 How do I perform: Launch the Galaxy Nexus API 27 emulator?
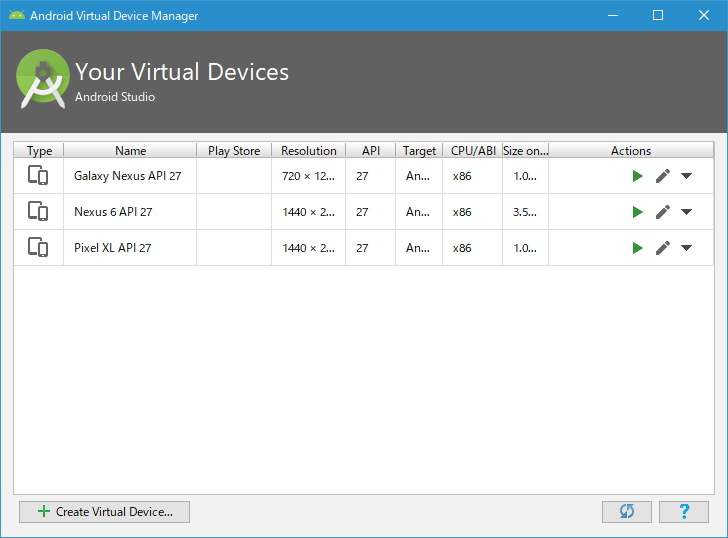pyautogui.click(x=637, y=176)
